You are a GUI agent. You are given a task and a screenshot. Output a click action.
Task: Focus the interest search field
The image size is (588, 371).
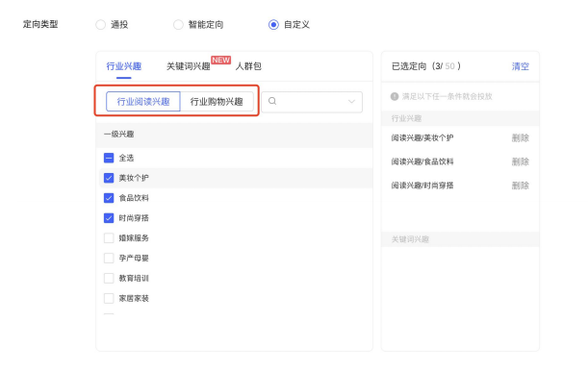[x=312, y=102]
